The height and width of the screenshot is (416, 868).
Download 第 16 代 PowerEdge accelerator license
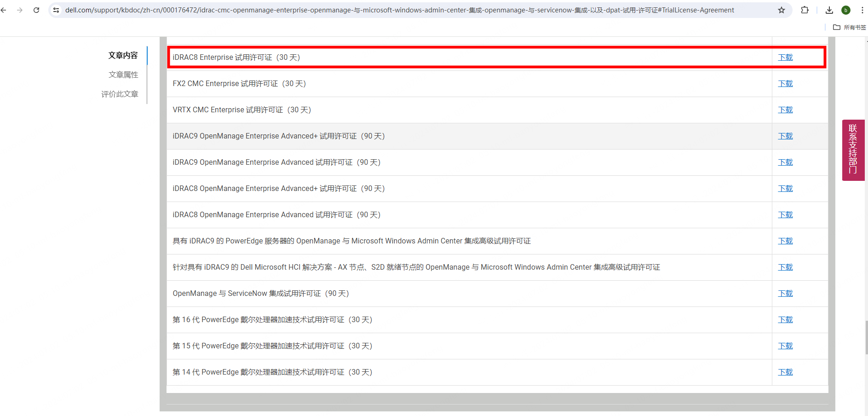(785, 319)
